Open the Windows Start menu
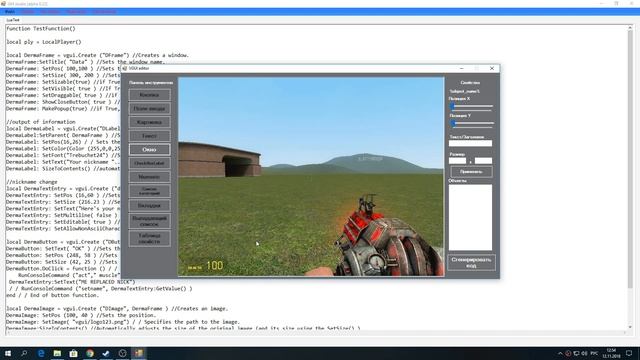640x360 pixels. [8, 353]
